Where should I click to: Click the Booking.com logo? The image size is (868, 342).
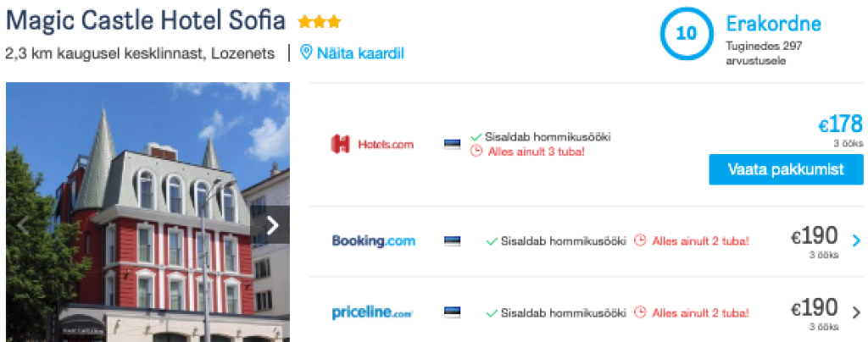(x=373, y=241)
